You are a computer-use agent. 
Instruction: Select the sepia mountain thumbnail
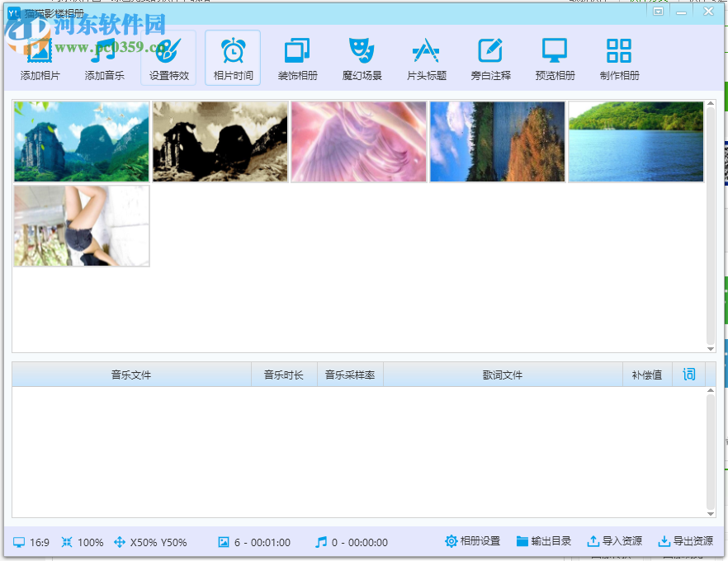tap(220, 142)
